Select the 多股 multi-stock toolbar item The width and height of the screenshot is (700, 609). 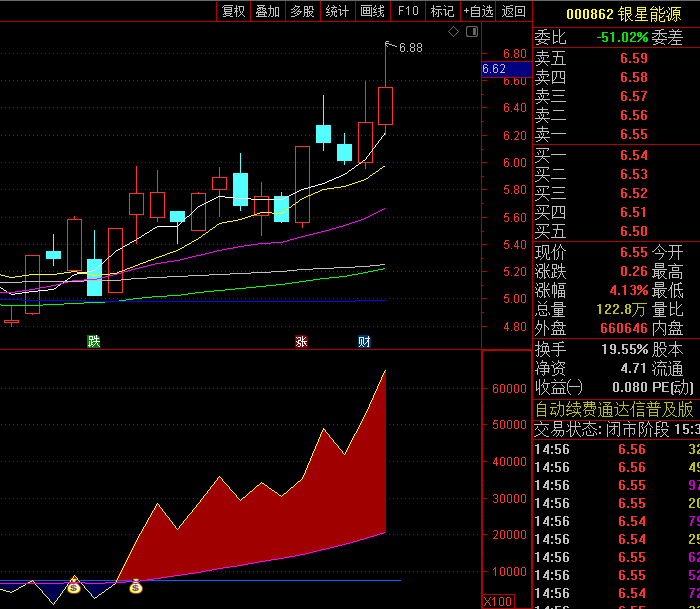tap(302, 11)
